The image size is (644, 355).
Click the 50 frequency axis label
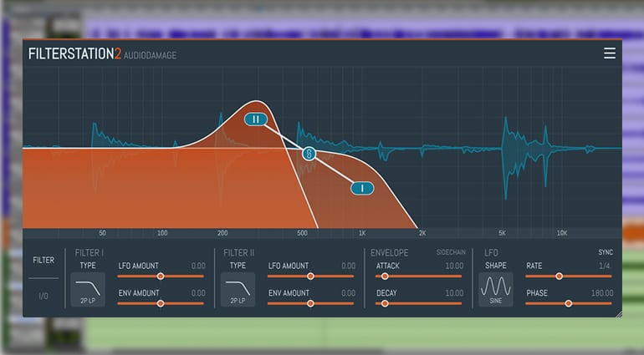point(102,233)
